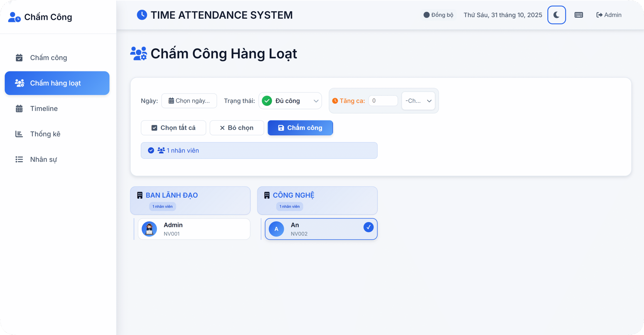Select employee Admin NV001 card
Viewport: 644px width, 335px height.
[x=194, y=229]
